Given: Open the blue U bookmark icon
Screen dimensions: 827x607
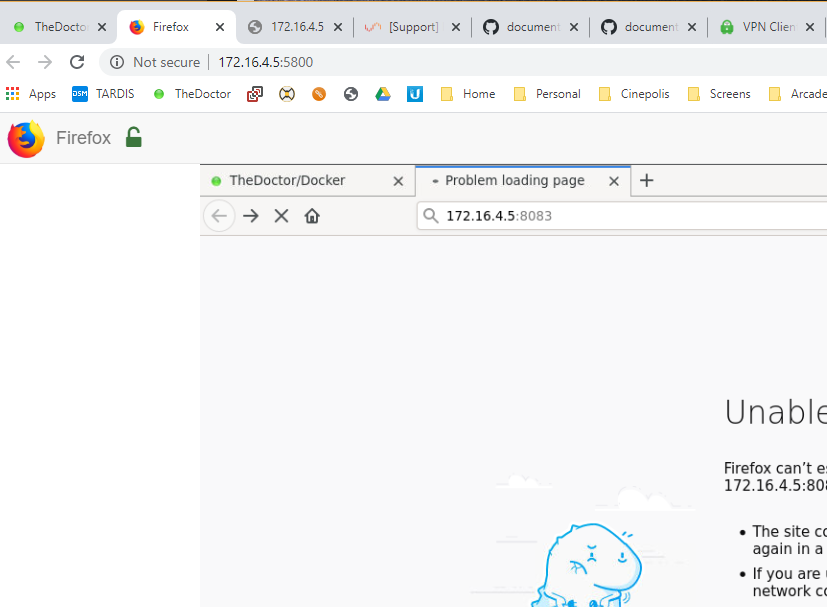Looking at the screenshot, I should [x=415, y=94].
